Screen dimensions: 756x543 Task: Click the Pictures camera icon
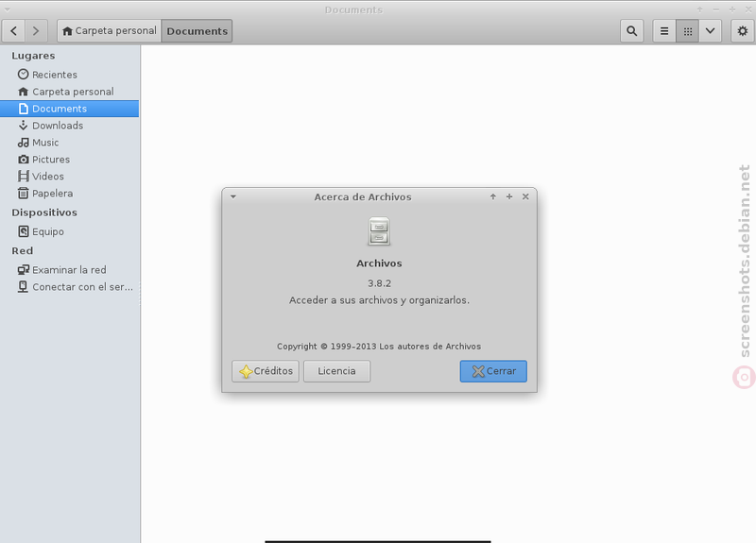(23, 159)
